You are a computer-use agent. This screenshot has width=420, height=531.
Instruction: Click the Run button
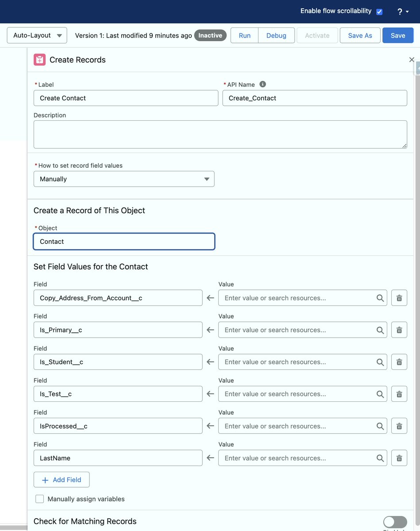click(x=244, y=35)
